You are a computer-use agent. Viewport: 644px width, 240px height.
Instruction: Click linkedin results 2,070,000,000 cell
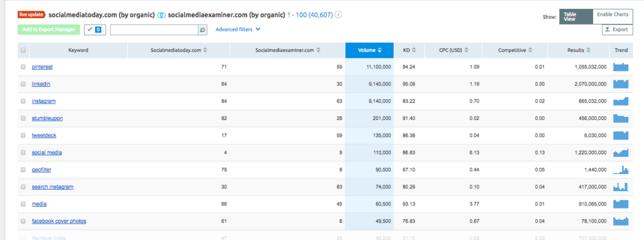[x=579, y=84]
